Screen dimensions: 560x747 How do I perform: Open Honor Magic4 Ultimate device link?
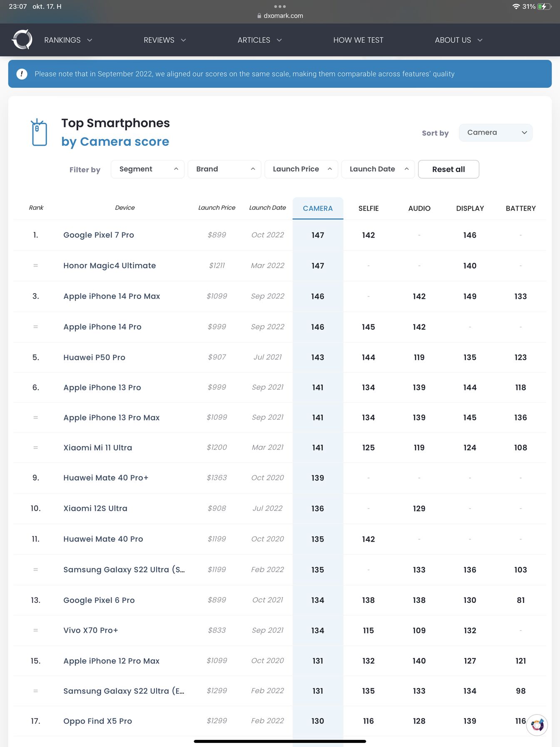click(110, 266)
